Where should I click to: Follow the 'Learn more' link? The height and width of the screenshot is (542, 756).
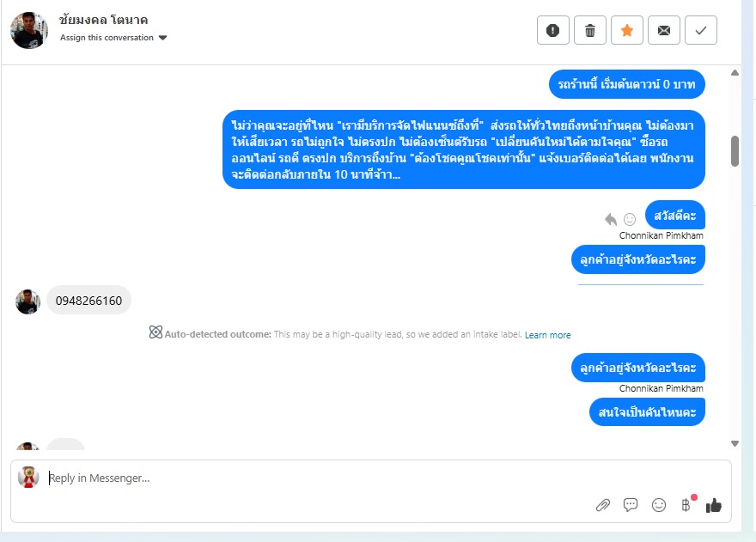pyautogui.click(x=547, y=335)
